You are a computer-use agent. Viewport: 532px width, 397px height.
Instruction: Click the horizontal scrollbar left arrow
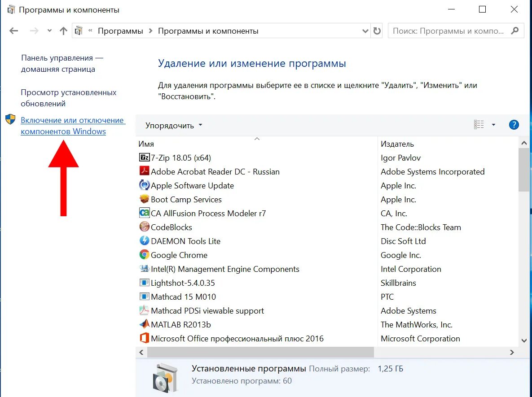tap(141, 353)
